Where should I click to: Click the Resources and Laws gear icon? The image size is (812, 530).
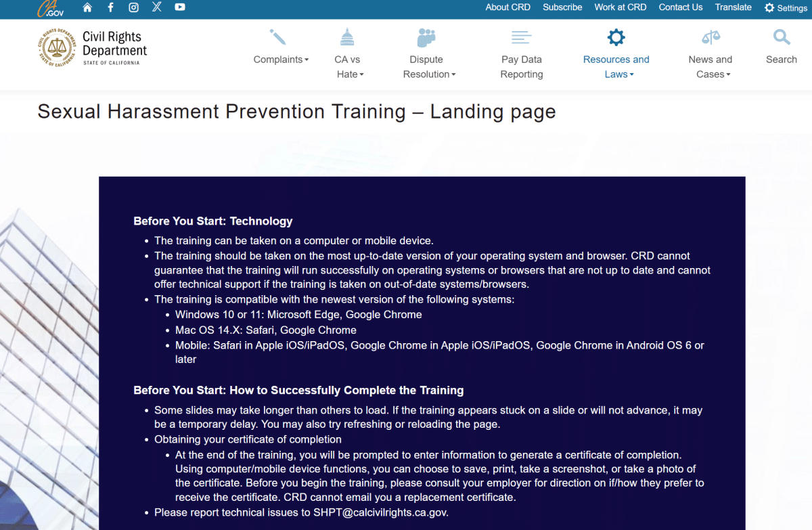616,37
